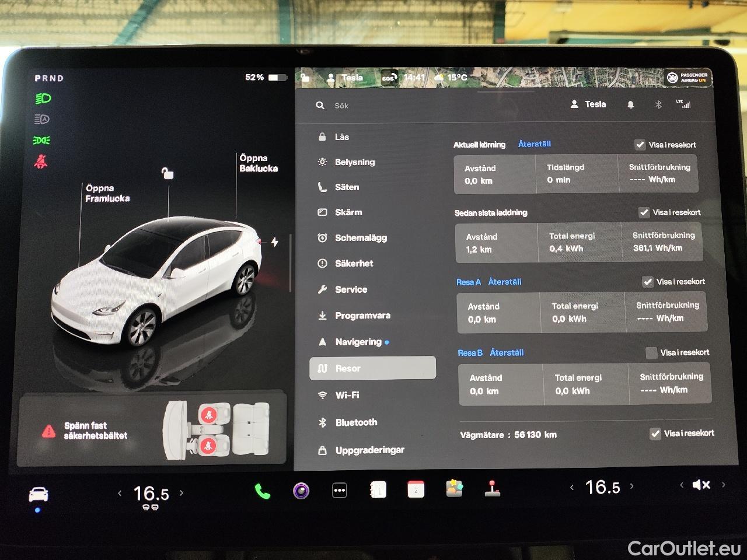The image size is (747, 560).
Task: Tap the passenger airbag indicator
Action: point(688,78)
